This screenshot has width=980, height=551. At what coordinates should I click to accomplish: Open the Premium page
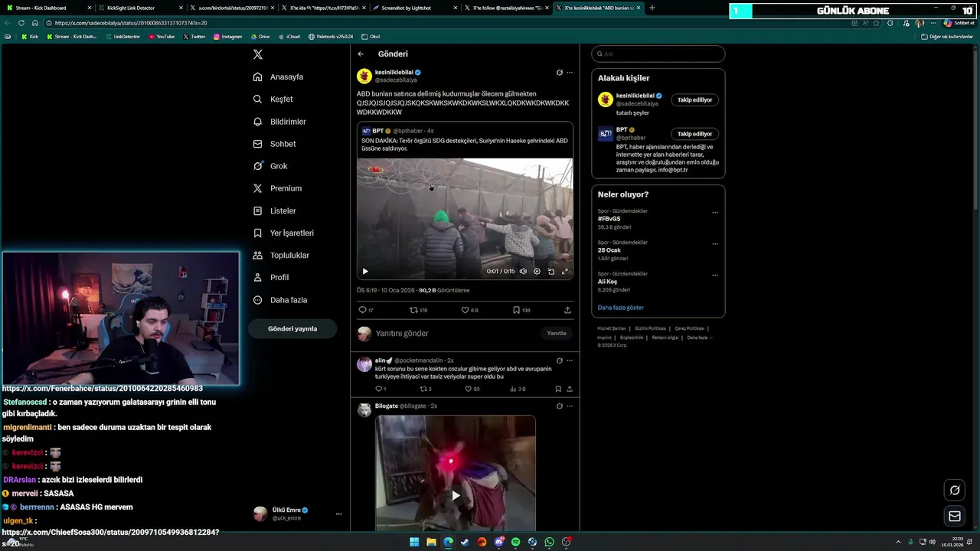277,188
